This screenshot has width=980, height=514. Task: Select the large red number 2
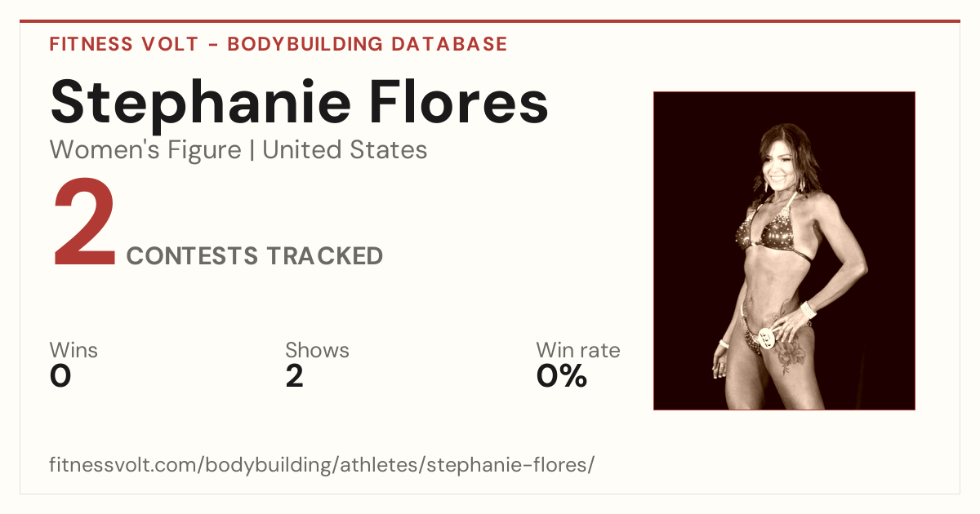(x=85, y=224)
